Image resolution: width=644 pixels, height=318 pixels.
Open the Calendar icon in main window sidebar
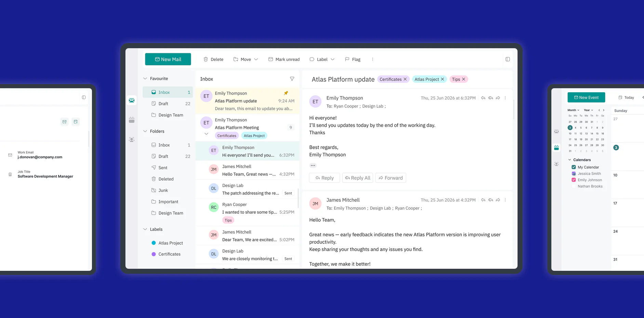coord(132,120)
